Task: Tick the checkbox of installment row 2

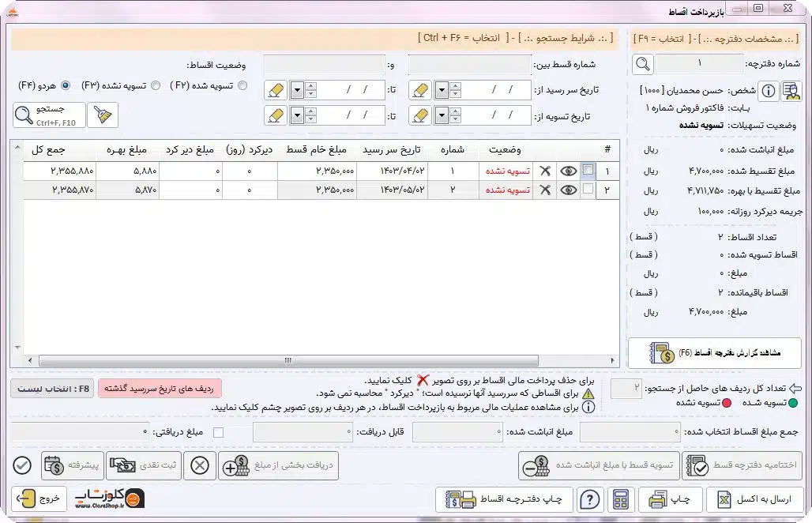Action: pos(588,190)
